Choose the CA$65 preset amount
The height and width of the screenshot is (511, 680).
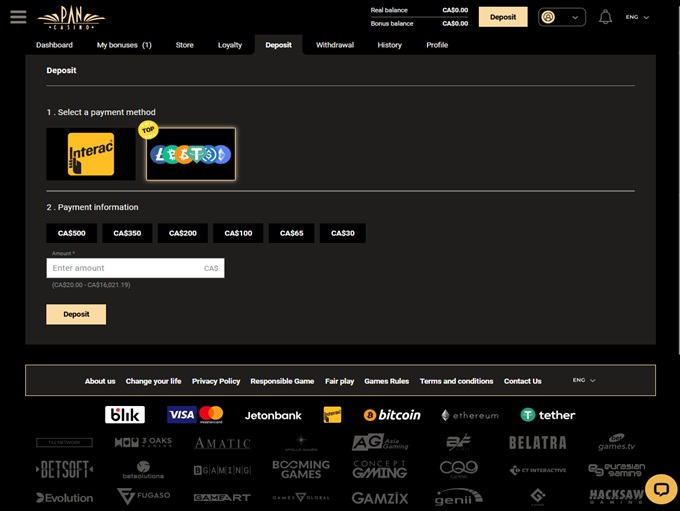point(292,233)
